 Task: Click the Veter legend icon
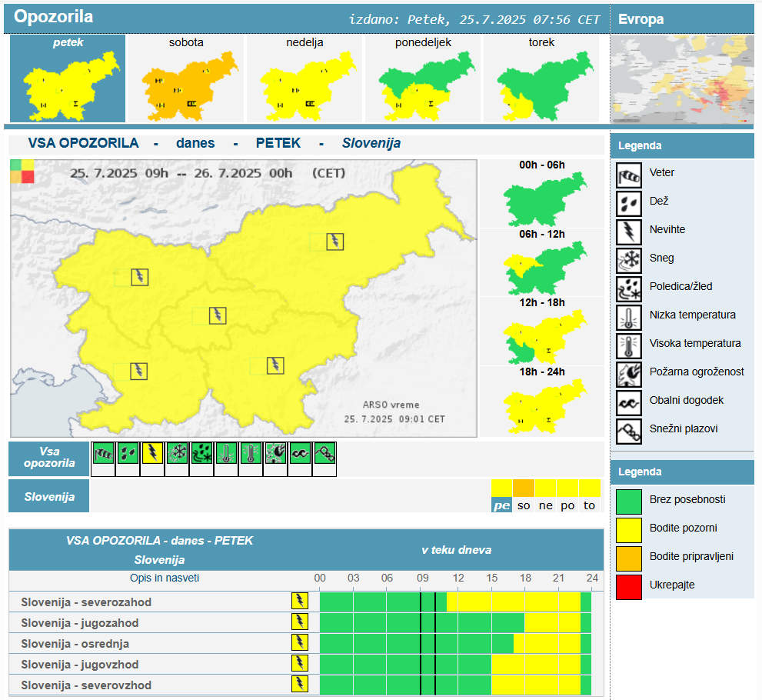point(629,175)
